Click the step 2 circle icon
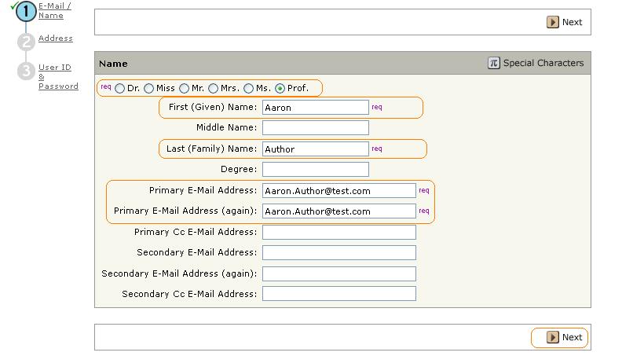Image resolution: width=644 pixels, height=356 pixels. 27,42
